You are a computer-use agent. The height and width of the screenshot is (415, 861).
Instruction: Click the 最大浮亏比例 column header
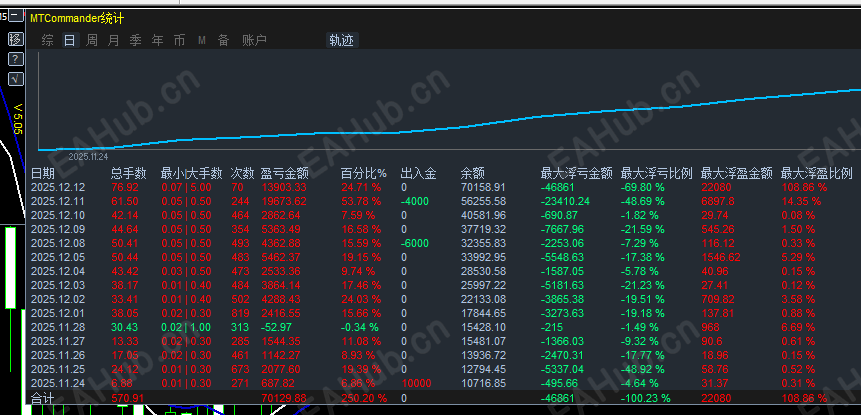[x=657, y=174]
